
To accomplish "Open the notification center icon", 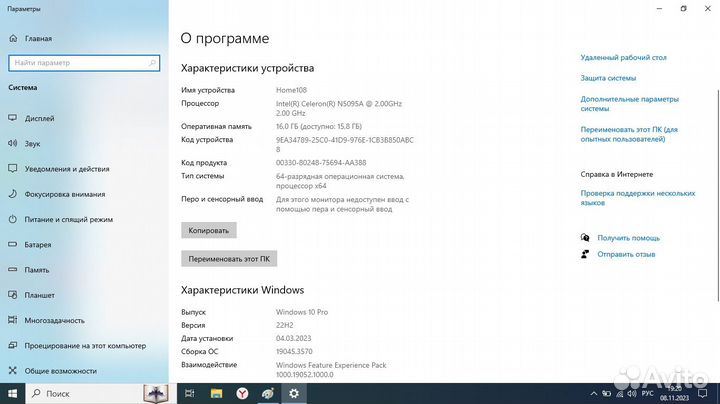I will (703, 393).
